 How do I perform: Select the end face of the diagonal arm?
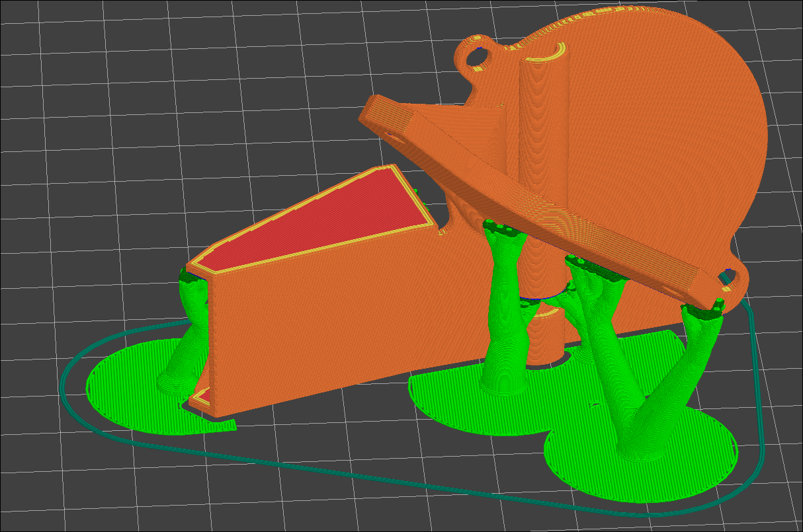click(x=389, y=117)
